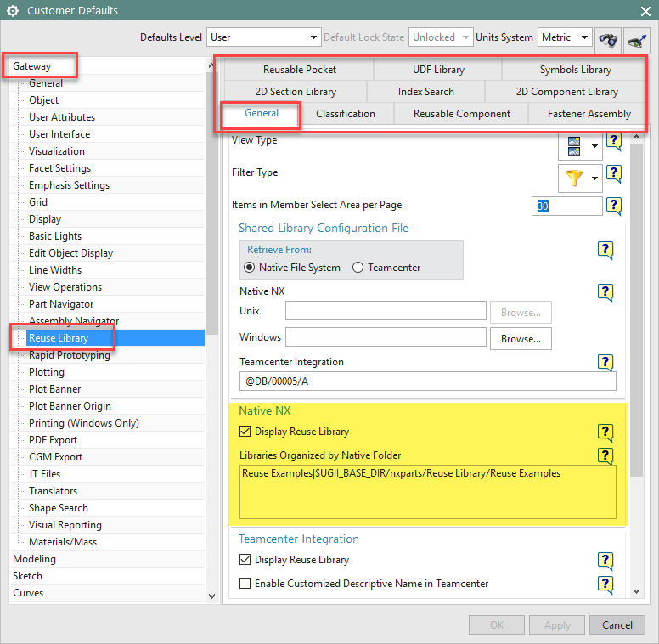The image size is (659, 644).
Task: Enable Customized Descriptive Name in Teamcenter
Action: tap(245, 584)
